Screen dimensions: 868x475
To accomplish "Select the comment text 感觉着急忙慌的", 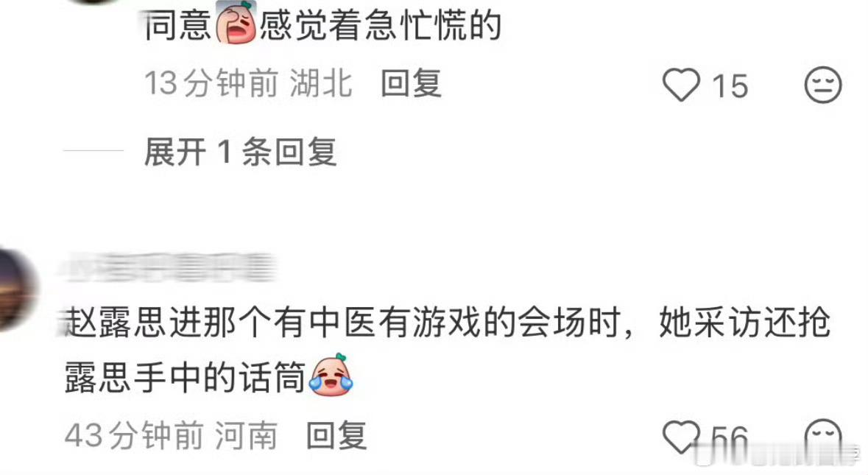I will tap(381, 25).
